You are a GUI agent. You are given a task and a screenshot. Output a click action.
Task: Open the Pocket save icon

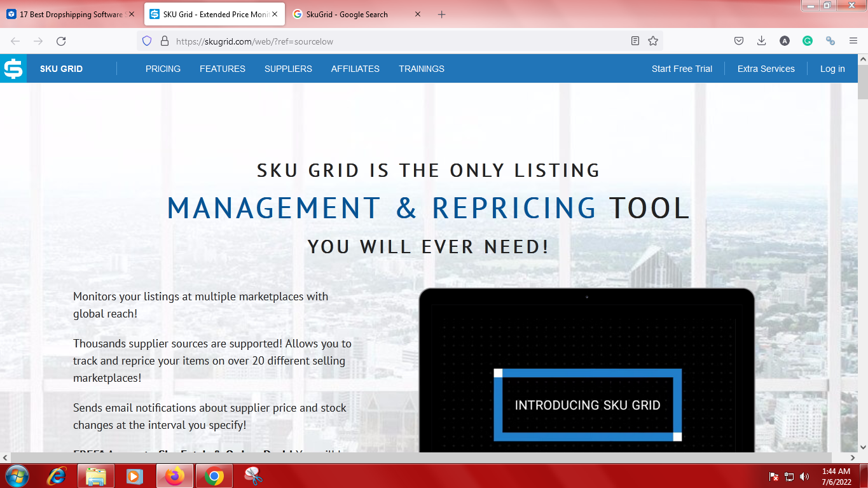(x=739, y=41)
